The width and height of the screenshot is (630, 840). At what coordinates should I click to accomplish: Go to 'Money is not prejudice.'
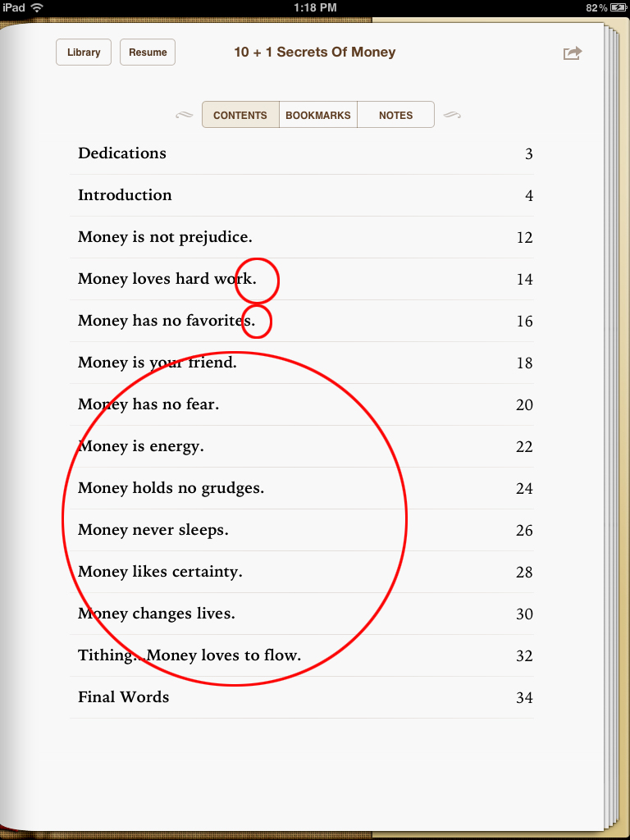(x=302, y=237)
